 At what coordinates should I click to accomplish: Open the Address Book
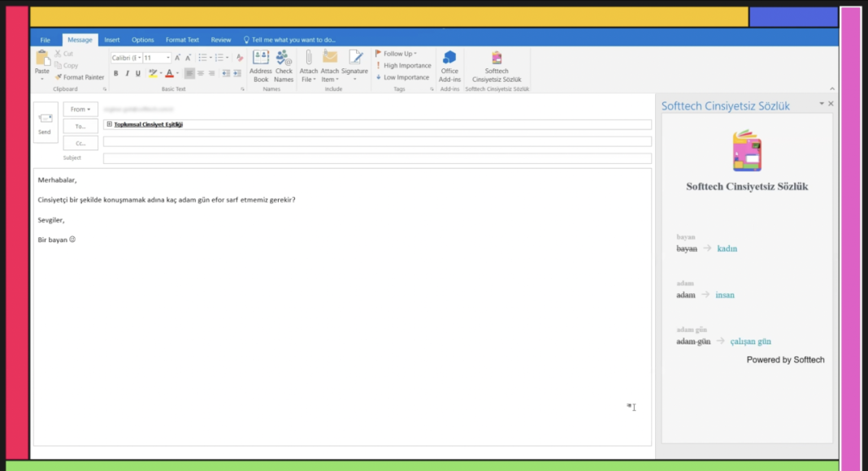click(261, 67)
